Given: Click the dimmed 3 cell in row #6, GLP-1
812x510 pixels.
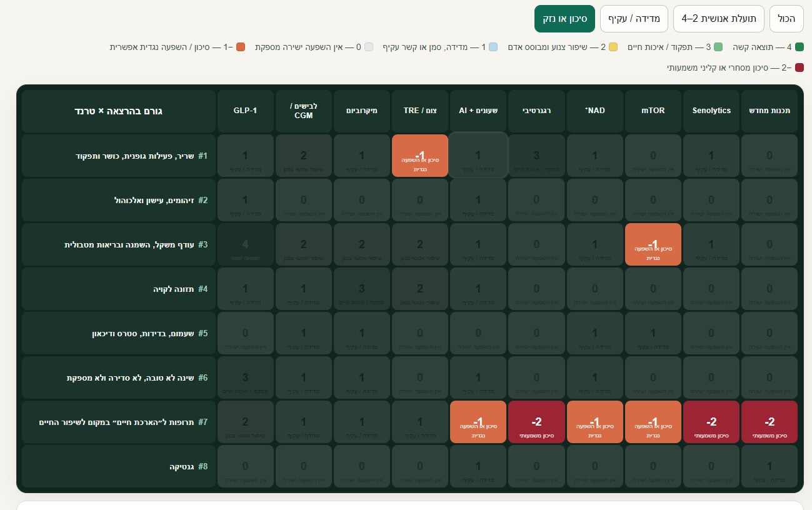Looking at the screenshot, I should click(245, 377).
